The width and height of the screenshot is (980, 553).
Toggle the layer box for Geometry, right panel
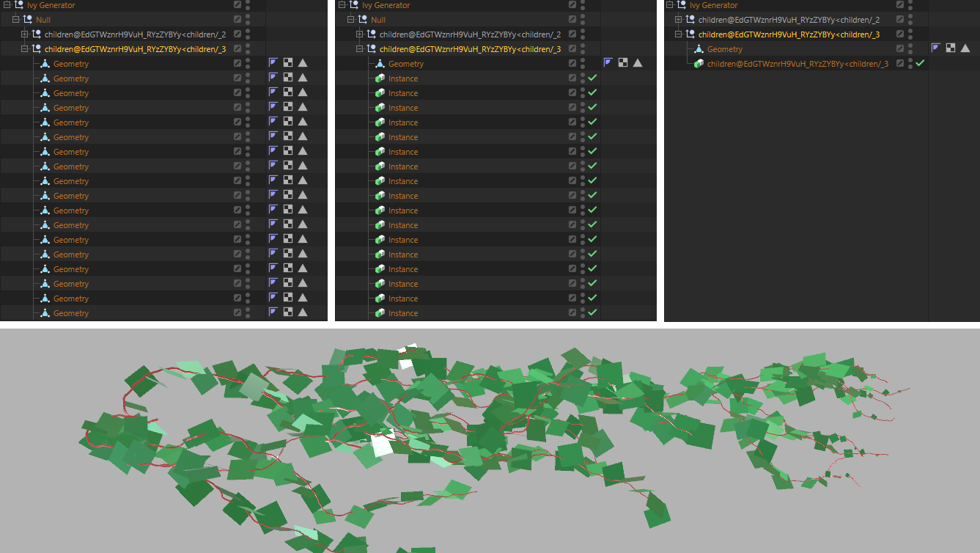pyautogui.click(x=900, y=49)
